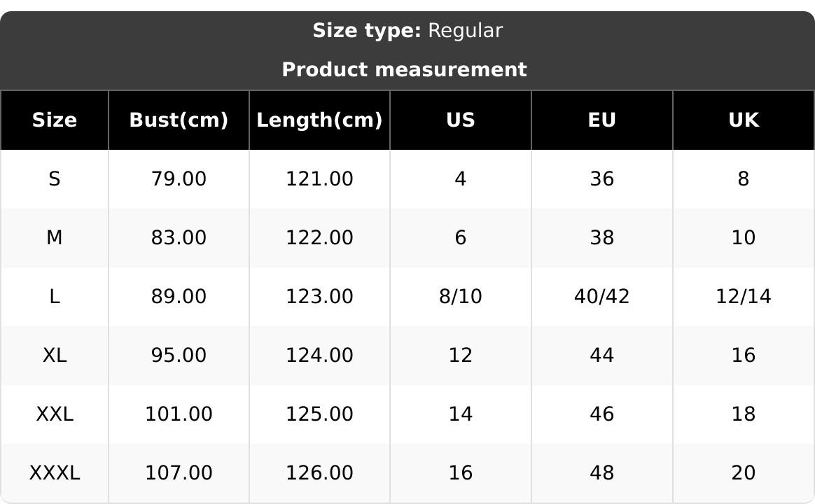
Task: Click the L size row label
Action: point(55,297)
